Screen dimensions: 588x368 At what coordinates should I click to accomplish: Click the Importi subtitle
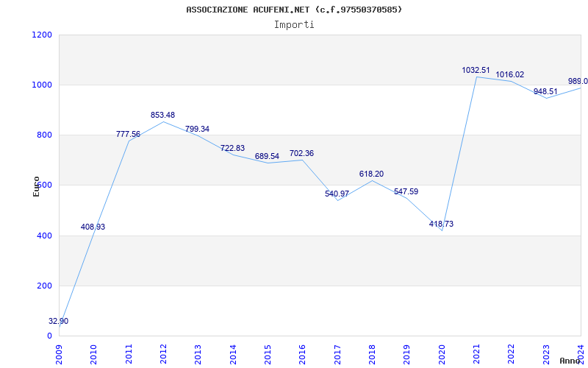click(294, 24)
